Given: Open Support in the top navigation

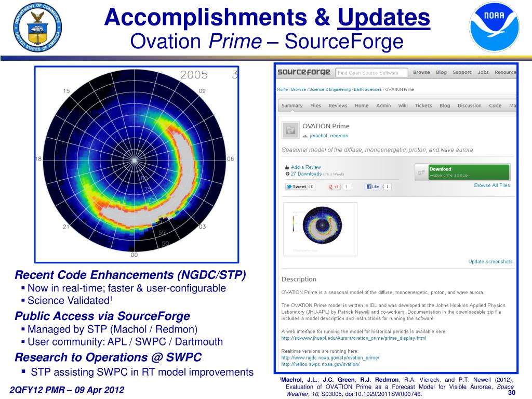Looking at the screenshot, I should coord(462,72).
